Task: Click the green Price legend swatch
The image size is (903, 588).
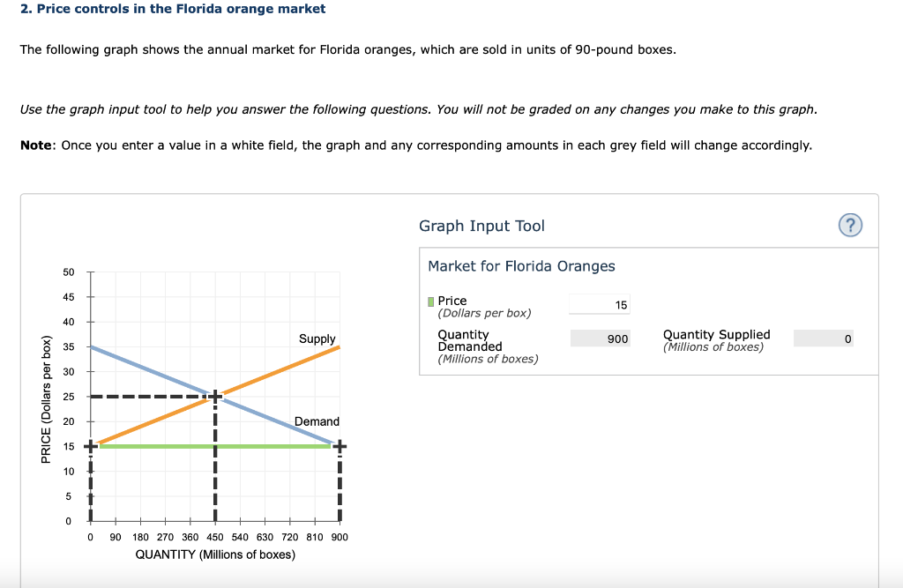Action: [x=429, y=301]
